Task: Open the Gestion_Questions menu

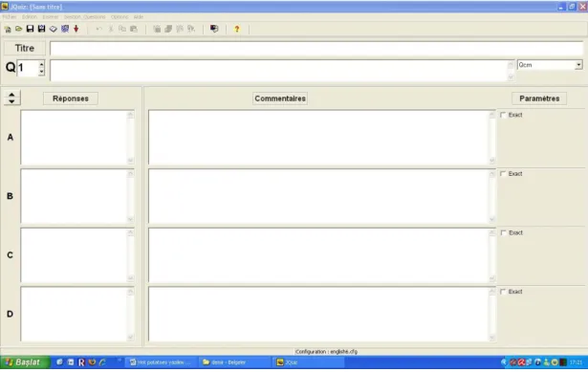Action: coord(84,17)
